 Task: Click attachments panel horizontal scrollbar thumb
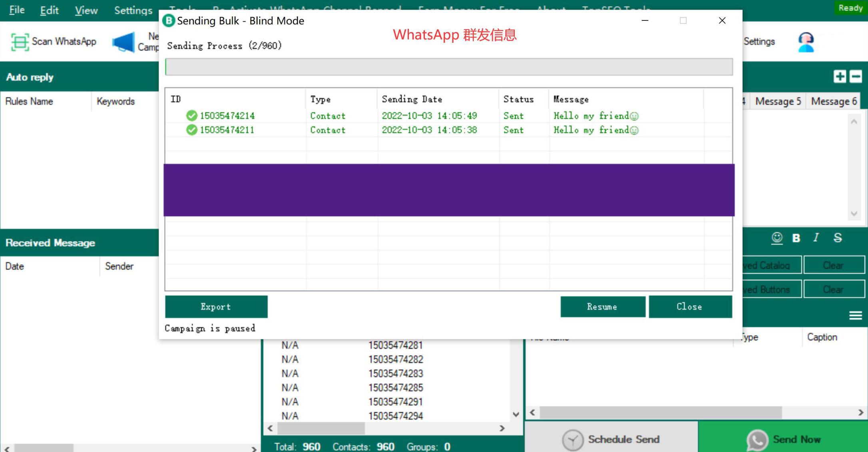point(661,412)
